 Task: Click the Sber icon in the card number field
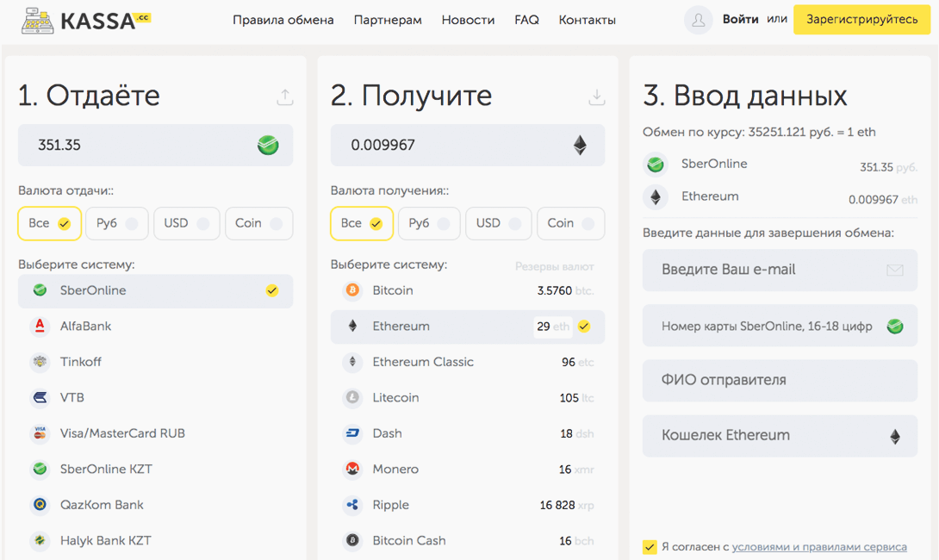895,327
